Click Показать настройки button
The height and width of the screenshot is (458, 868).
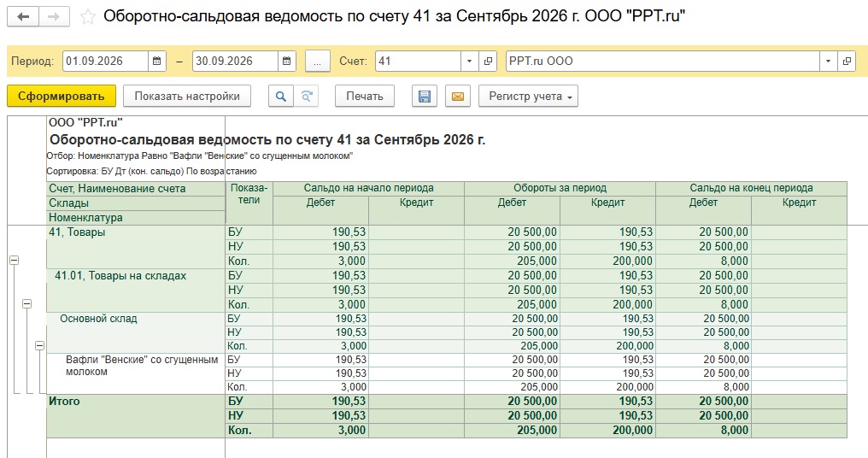(187, 96)
